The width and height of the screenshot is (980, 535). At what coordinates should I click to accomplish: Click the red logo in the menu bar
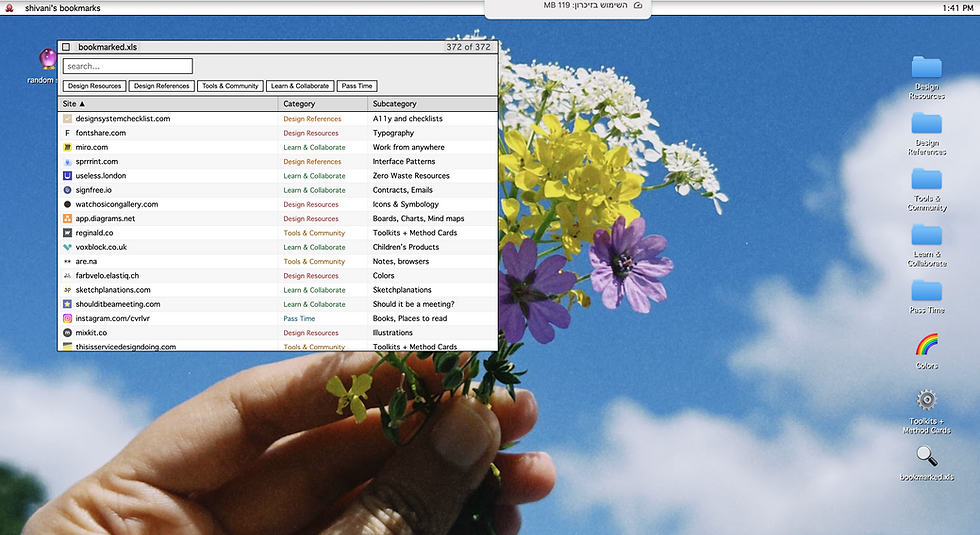tap(9, 8)
